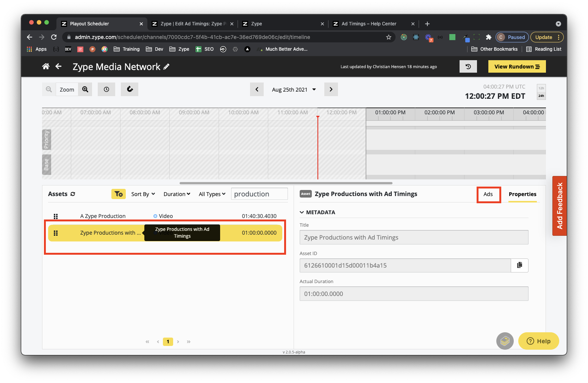Viewport: 588px width, 383px height.
Task: Switch to Zype Edit Ad Timings browser tab
Action: [192, 24]
